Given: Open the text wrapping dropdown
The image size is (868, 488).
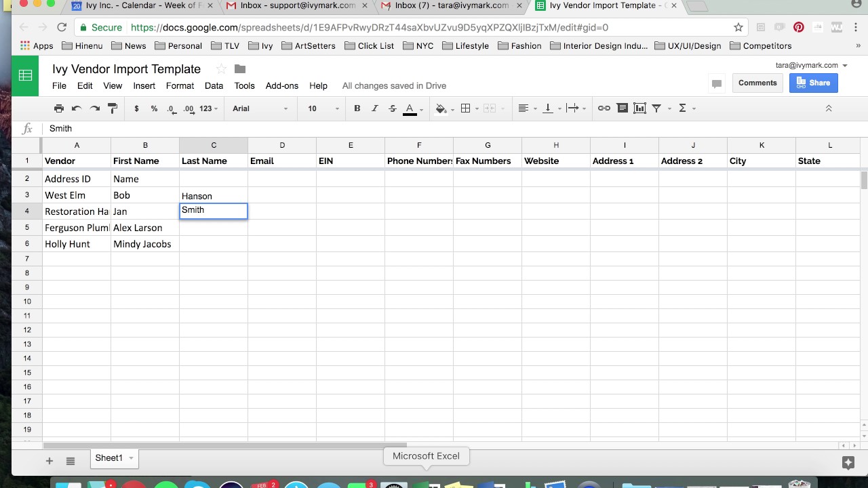Looking at the screenshot, I should (576, 108).
